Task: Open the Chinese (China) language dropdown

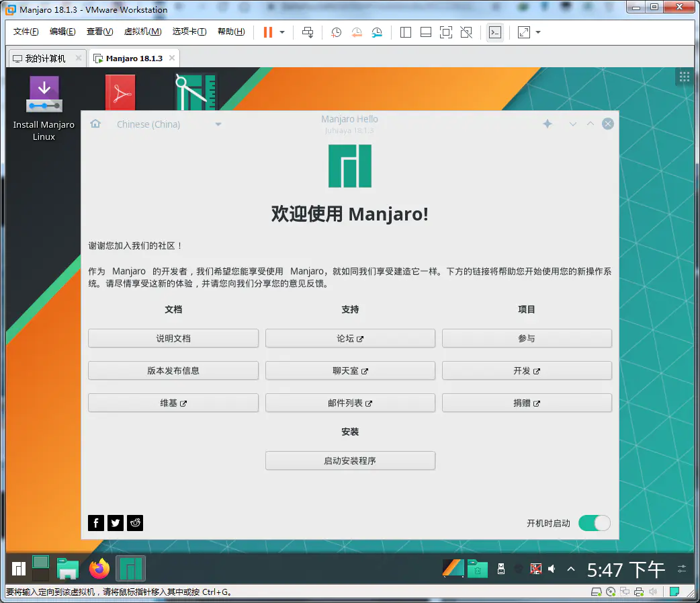Action: tap(169, 124)
